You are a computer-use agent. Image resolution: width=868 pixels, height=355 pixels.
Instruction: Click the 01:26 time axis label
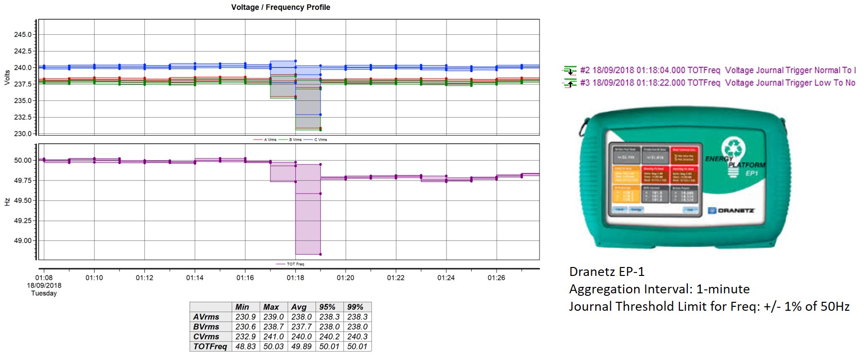point(496,277)
